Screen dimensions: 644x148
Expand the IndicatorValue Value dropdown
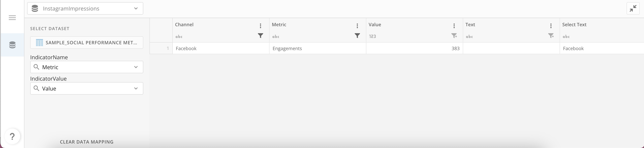click(x=136, y=88)
